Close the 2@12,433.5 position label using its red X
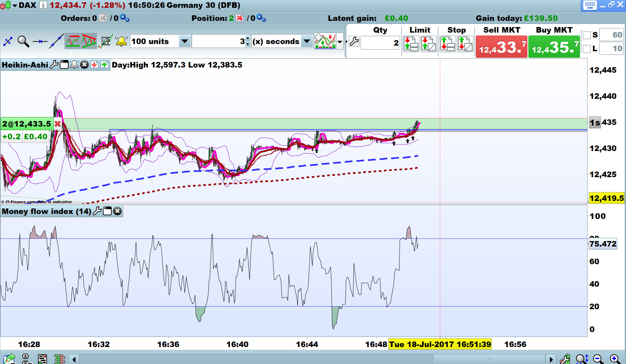The image size is (626, 364). click(x=58, y=124)
